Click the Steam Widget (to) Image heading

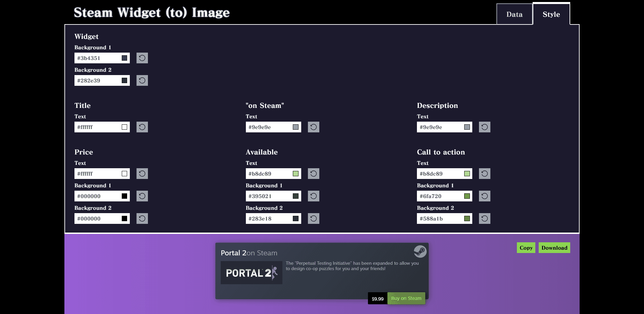coord(152,13)
